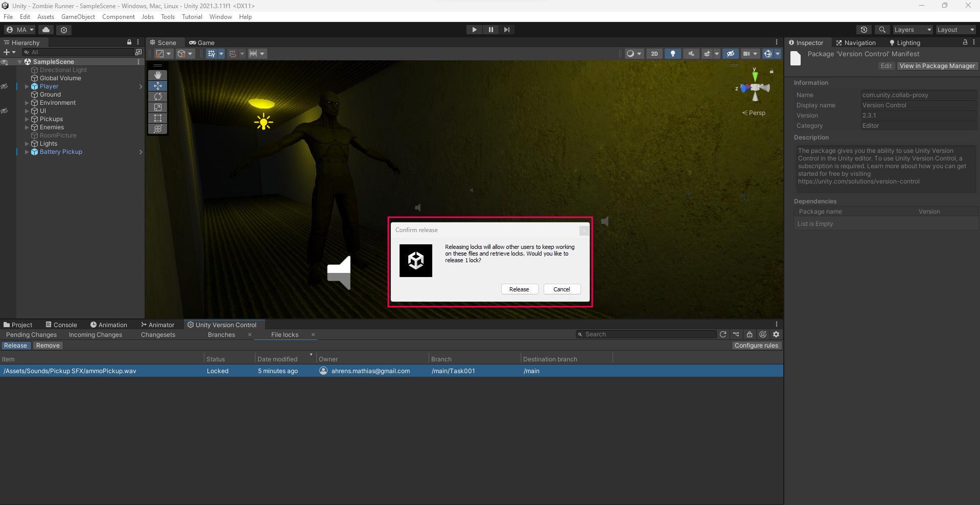
Task: Open the Layers dropdown
Action: (912, 30)
